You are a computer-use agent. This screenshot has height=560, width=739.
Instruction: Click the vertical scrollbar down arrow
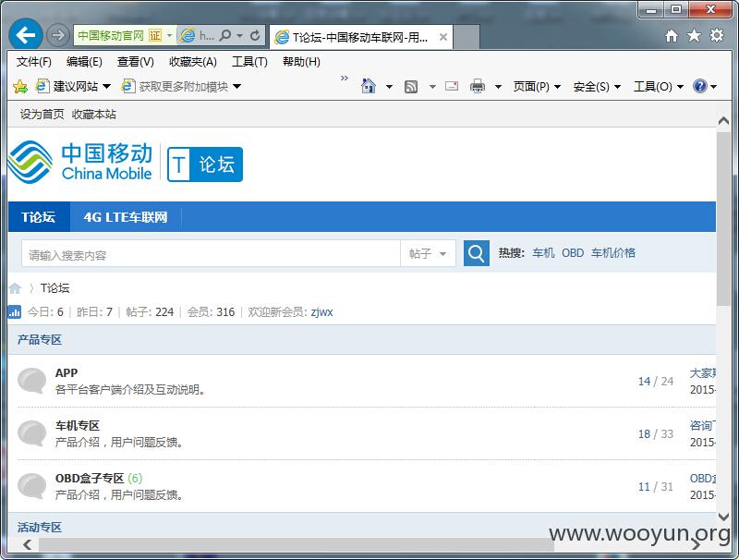(x=723, y=517)
